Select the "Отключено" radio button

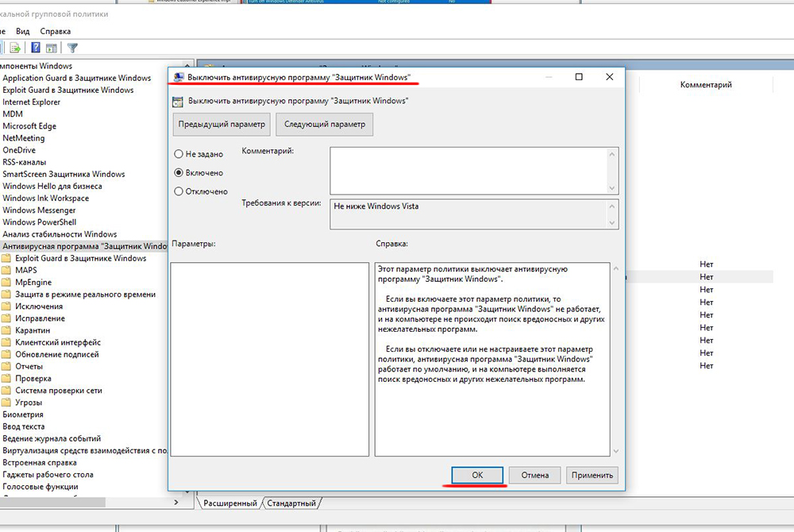coord(179,191)
